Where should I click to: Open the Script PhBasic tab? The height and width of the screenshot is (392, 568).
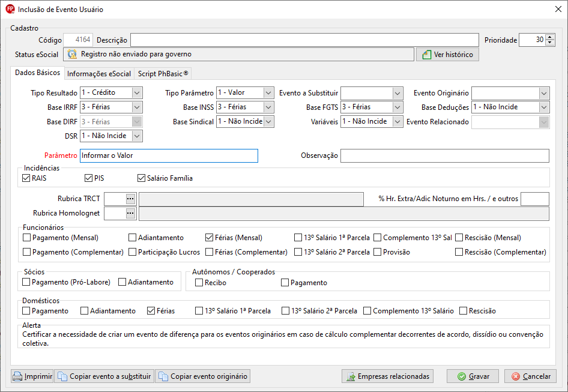163,74
